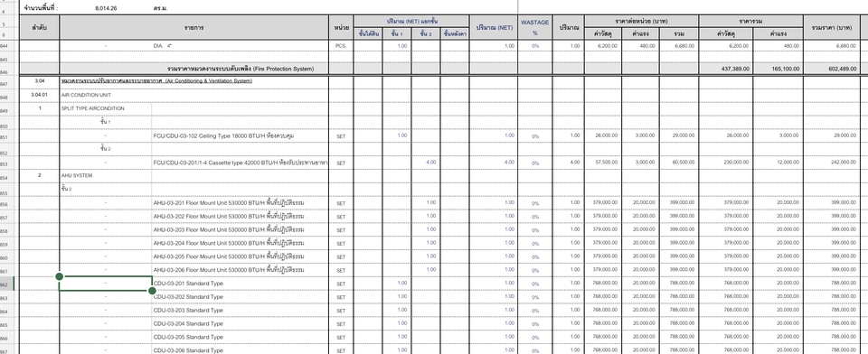
Task: Click the หน่วย column header cell
Action: pyautogui.click(x=341, y=27)
